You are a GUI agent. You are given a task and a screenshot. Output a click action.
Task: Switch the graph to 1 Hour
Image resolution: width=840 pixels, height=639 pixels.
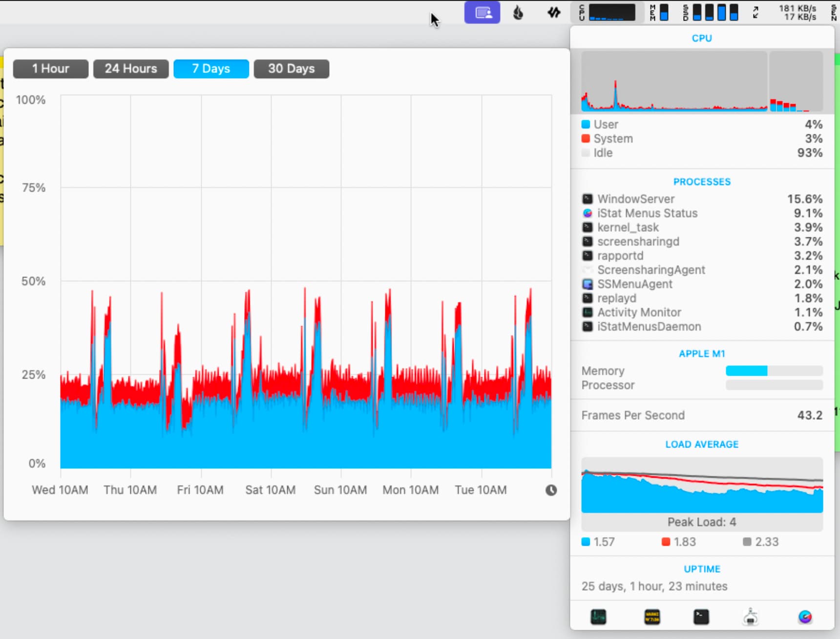51,68
